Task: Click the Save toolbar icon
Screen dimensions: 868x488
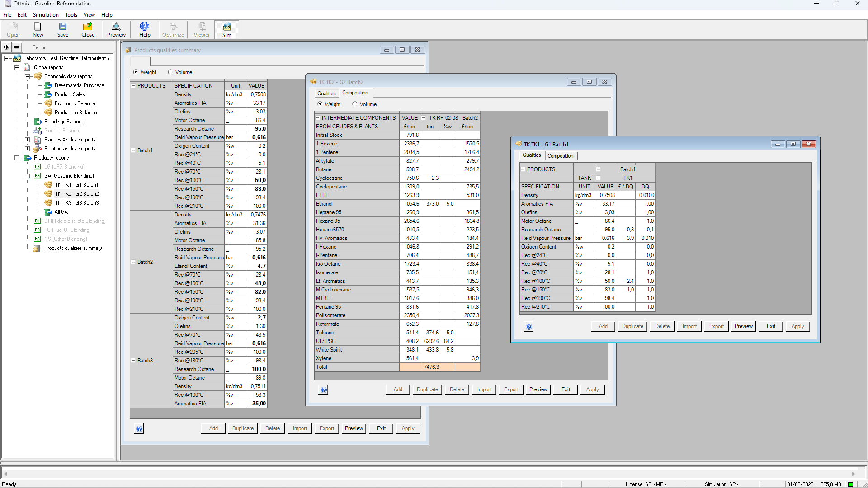Action: pos(63,29)
